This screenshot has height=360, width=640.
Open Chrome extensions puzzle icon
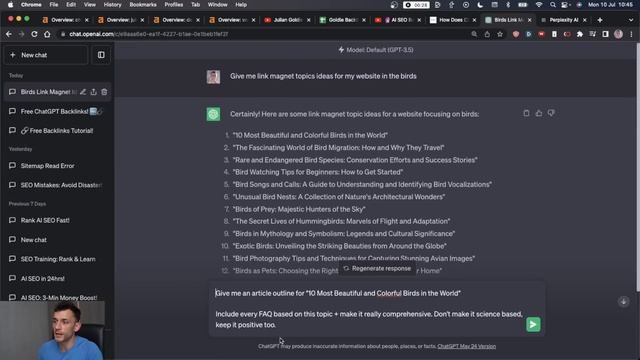click(580, 34)
